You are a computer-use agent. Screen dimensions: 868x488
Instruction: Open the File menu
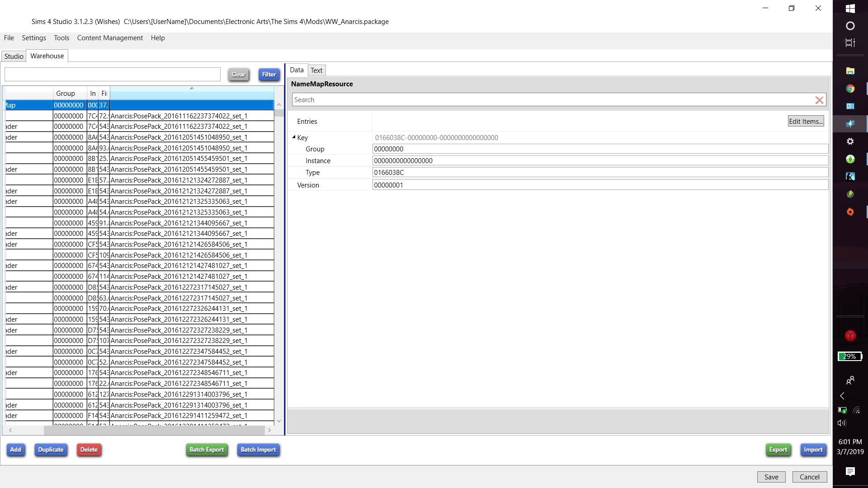pos(9,38)
